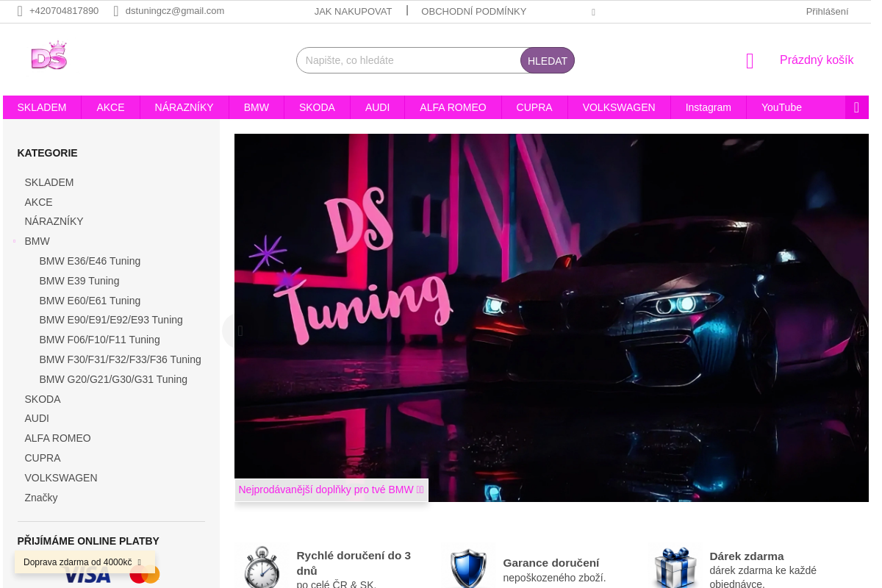Open NÁRAZNÍKY category in sidebar
The image size is (882, 588).
[54, 221]
